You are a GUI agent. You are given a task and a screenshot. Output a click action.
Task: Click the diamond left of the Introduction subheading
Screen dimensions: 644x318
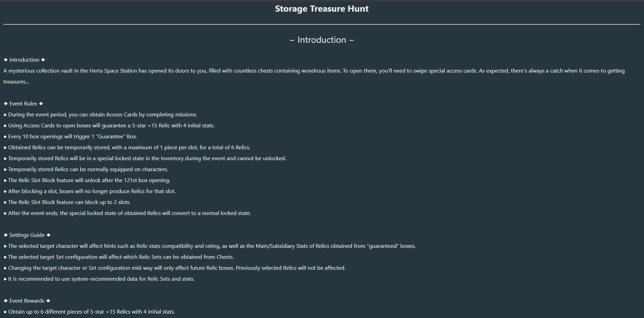click(6, 60)
